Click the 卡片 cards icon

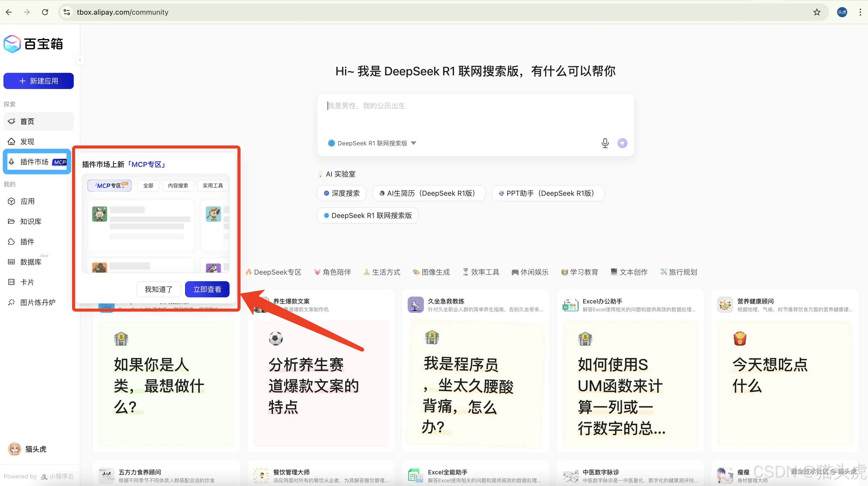(x=11, y=282)
